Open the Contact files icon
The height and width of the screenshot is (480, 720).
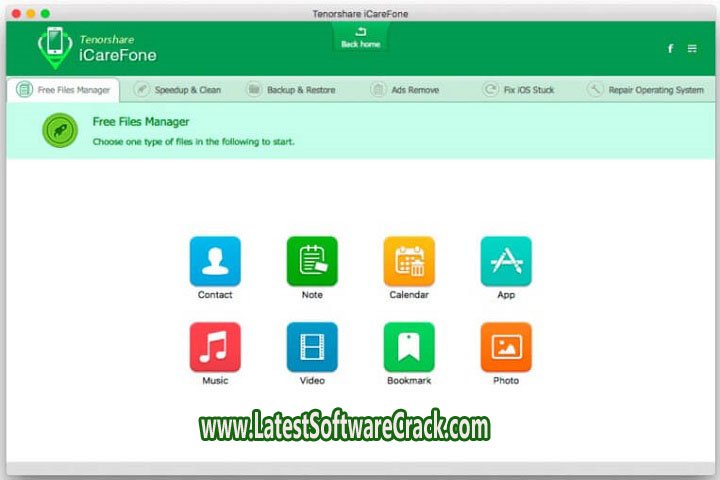215,261
